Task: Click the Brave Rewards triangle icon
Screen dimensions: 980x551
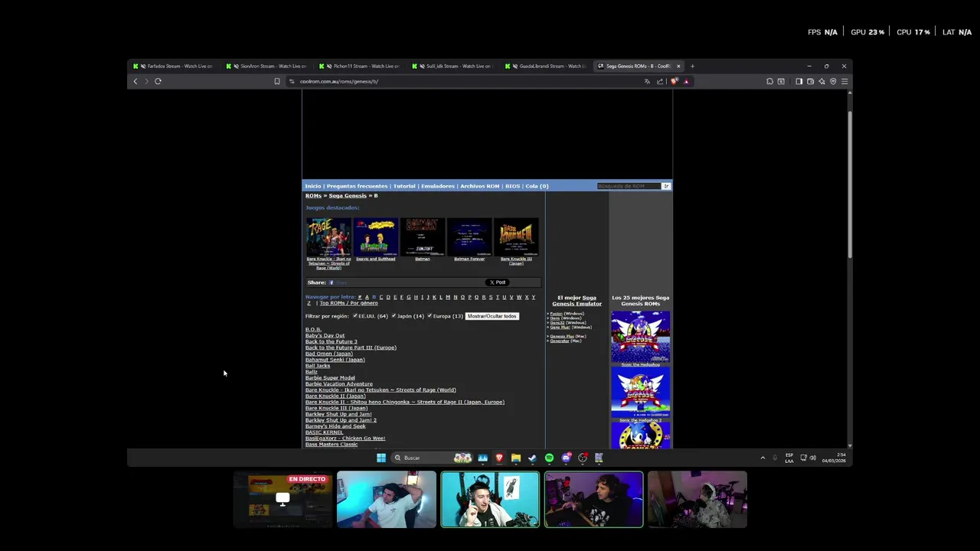Action: pyautogui.click(x=686, y=81)
